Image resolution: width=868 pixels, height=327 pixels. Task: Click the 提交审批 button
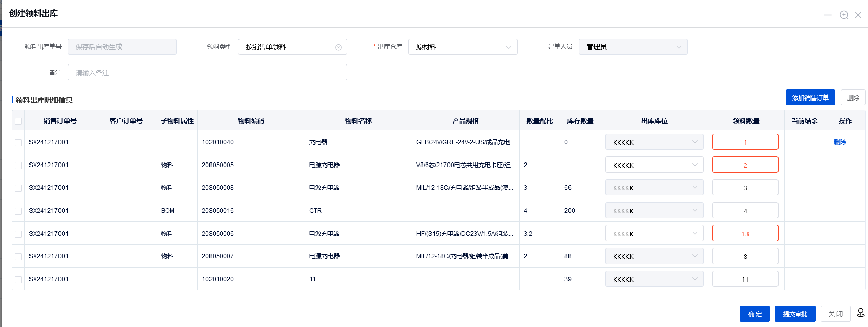[795, 314]
